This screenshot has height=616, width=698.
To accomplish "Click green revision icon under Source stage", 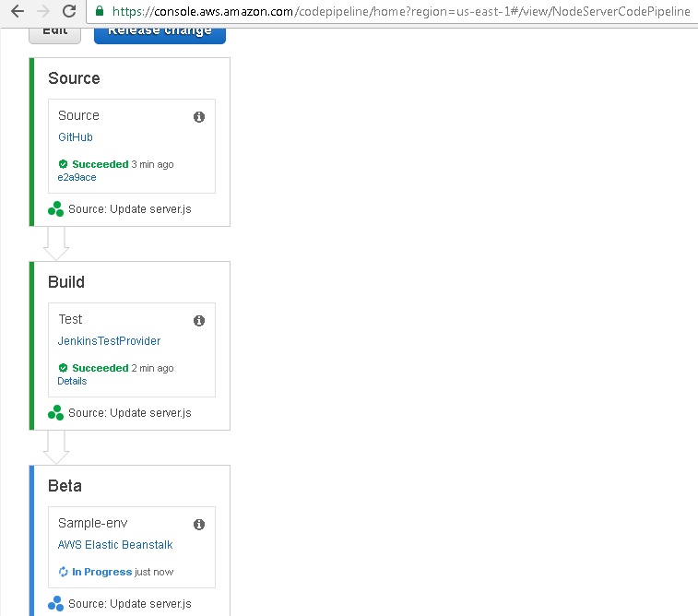I will (55, 209).
